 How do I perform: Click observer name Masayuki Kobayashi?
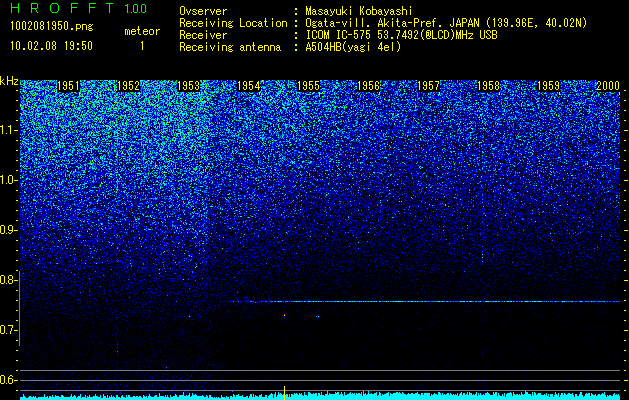point(359,11)
